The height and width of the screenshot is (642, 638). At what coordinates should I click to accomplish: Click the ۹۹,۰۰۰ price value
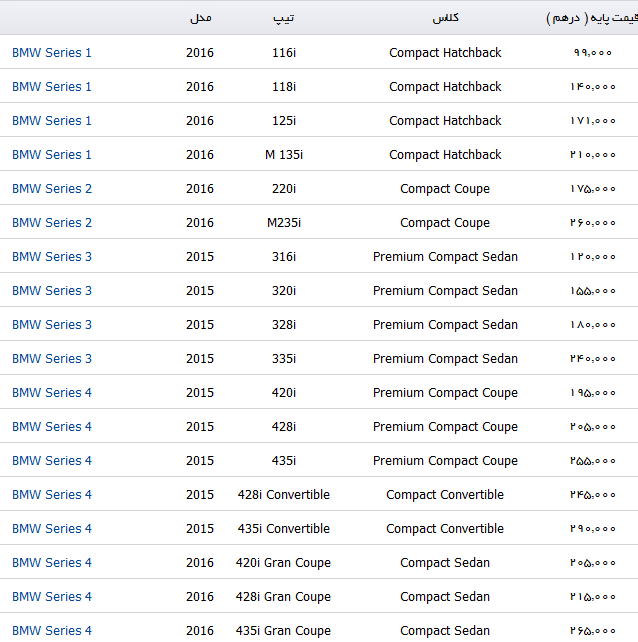[x=593, y=53]
